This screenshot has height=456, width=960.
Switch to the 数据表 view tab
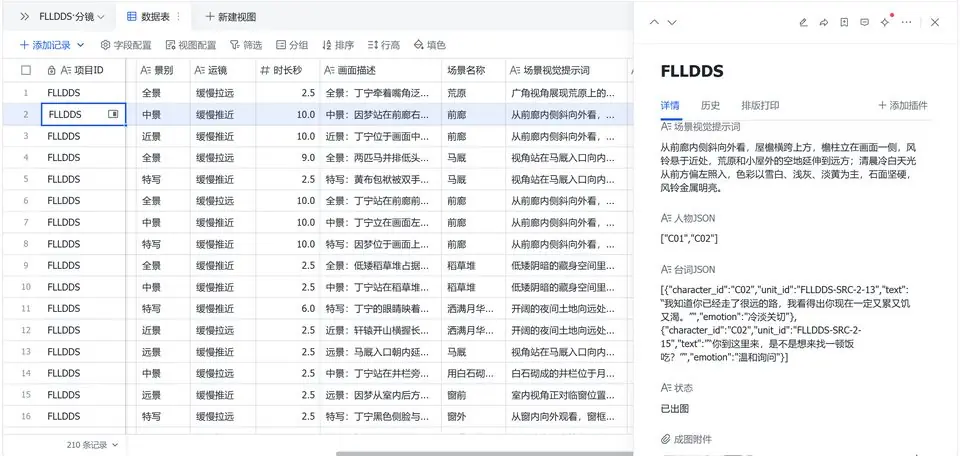pyautogui.click(x=149, y=17)
